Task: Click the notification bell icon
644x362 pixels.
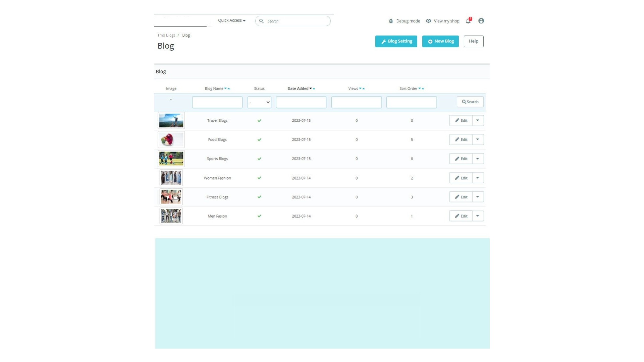Action: click(x=468, y=21)
